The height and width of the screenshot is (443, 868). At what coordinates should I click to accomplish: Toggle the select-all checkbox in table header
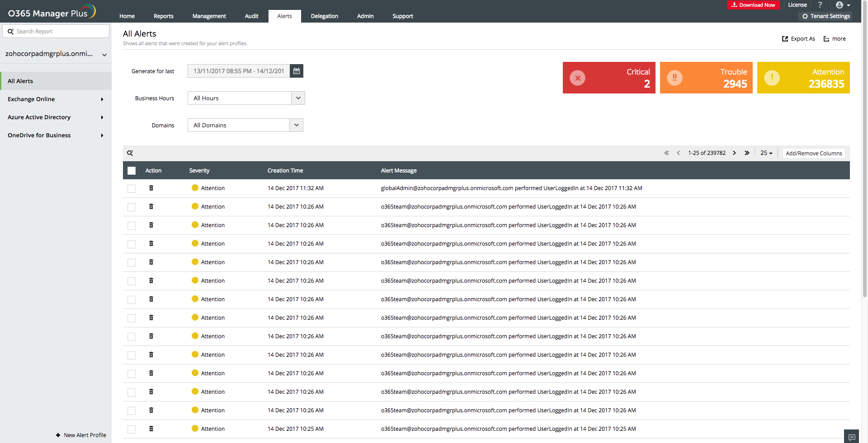(132, 171)
